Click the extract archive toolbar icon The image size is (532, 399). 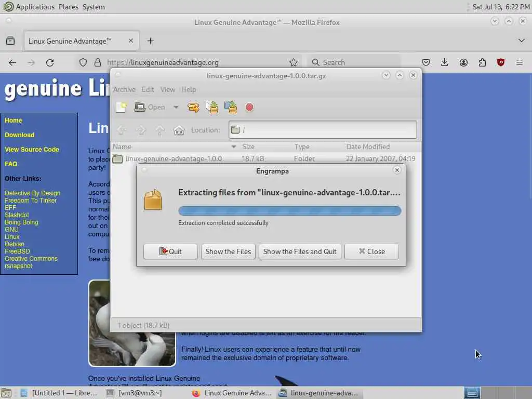193,107
